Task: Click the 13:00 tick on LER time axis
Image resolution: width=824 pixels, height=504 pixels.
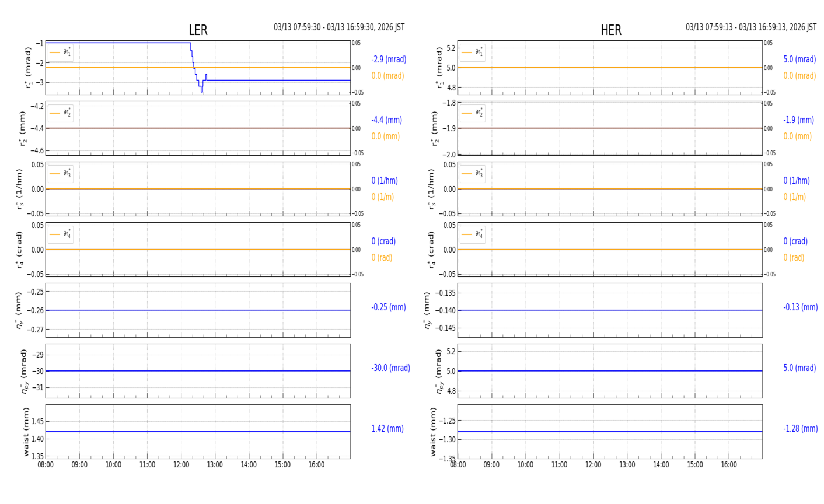Action: [215, 465]
